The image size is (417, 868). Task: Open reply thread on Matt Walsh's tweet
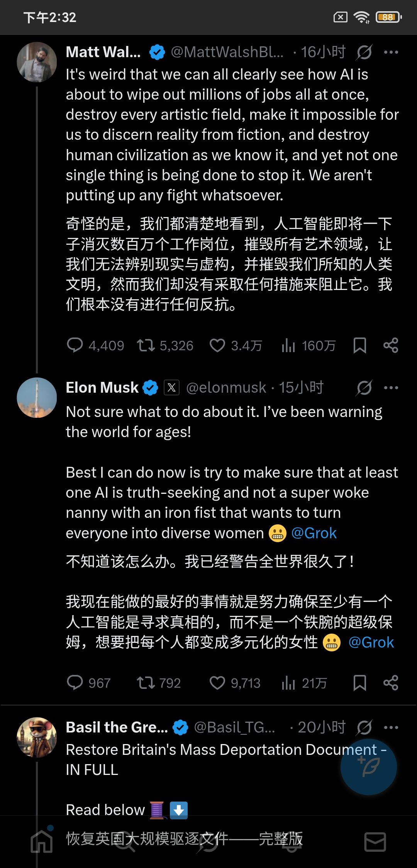coord(75,345)
